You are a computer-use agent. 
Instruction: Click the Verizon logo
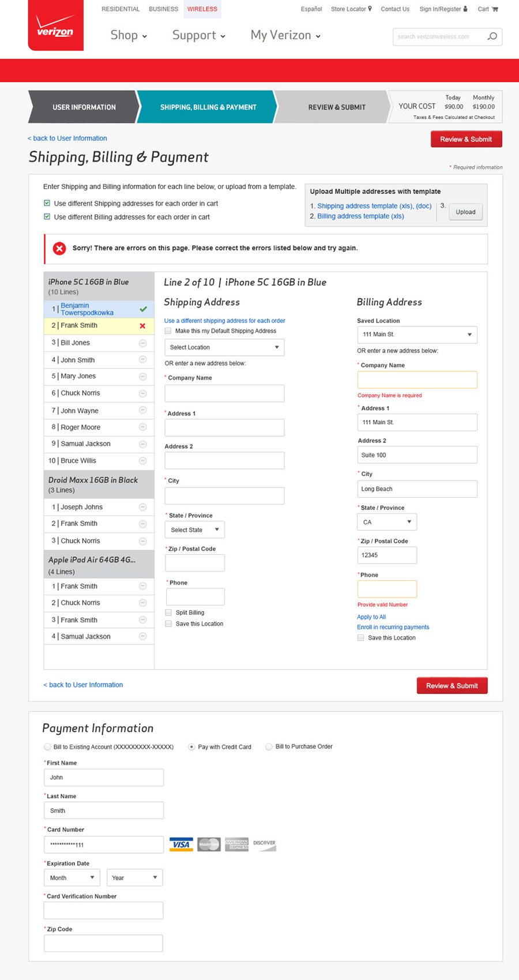[55, 27]
